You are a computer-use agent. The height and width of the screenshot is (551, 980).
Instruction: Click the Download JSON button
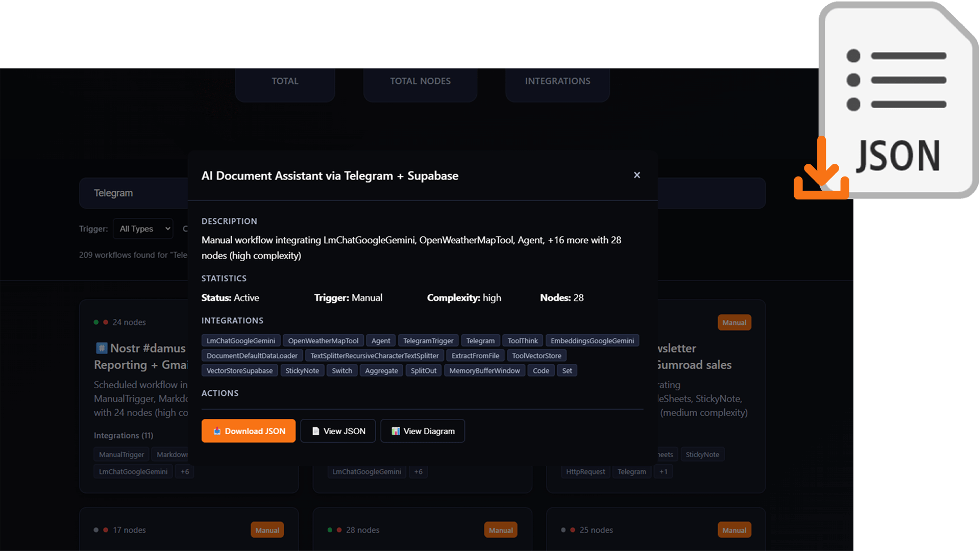pos(248,431)
